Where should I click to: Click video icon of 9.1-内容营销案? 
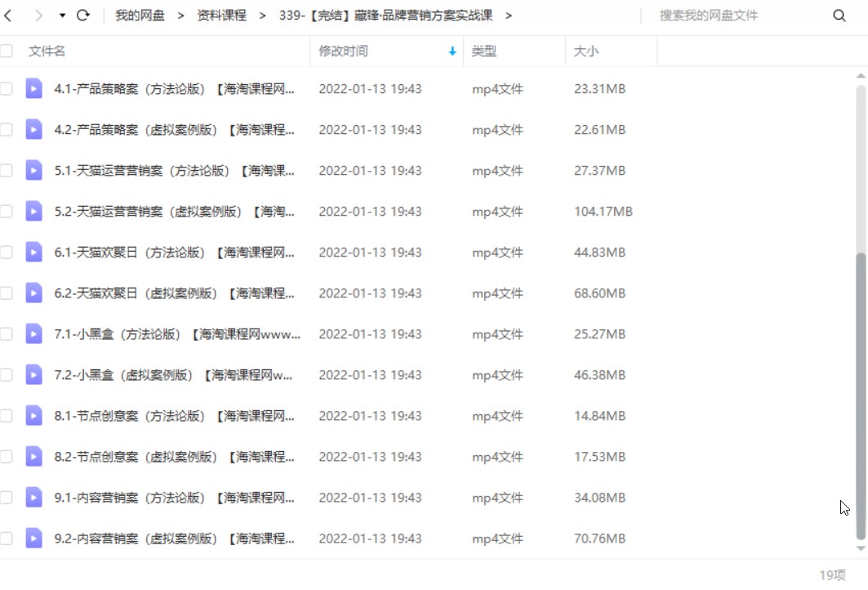point(33,498)
